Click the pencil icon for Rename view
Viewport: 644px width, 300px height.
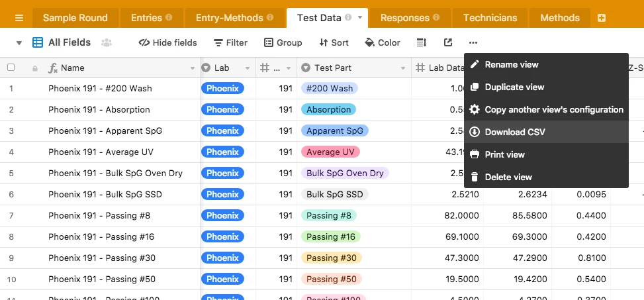point(475,64)
